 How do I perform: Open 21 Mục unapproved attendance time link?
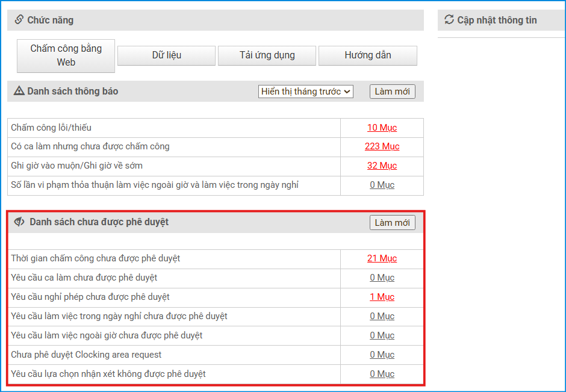point(382,258)
